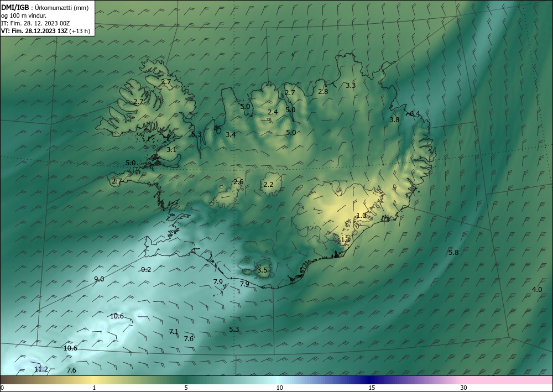Select the 2.8 value on the map
Image resolution: width=553 pixels, height=392 pixels.
click(323, 92)
